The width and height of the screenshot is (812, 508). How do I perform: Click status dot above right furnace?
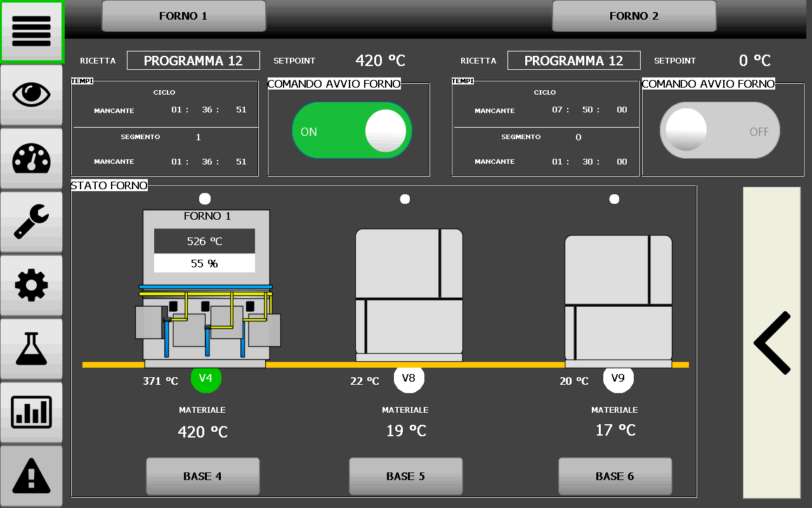[x=614, y=199]
